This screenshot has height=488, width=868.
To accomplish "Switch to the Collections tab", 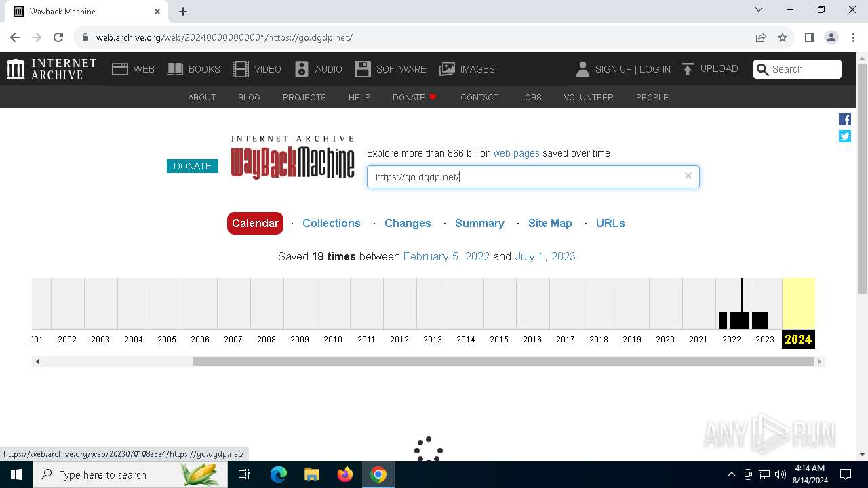I will [331, 223].
